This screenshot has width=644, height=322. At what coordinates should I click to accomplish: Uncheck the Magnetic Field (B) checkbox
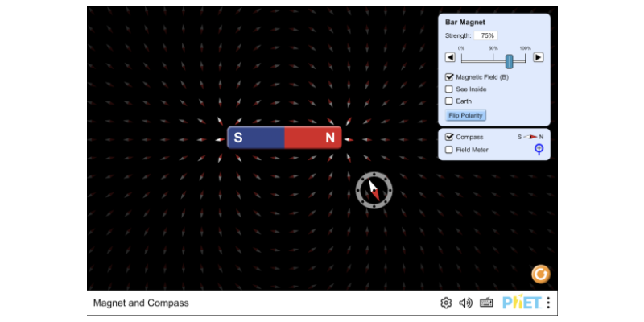coord(450,77)
